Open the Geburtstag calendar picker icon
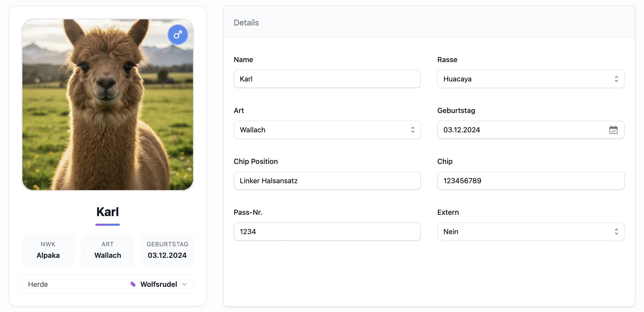Screen dimensions: 644x312 point(613,130)
